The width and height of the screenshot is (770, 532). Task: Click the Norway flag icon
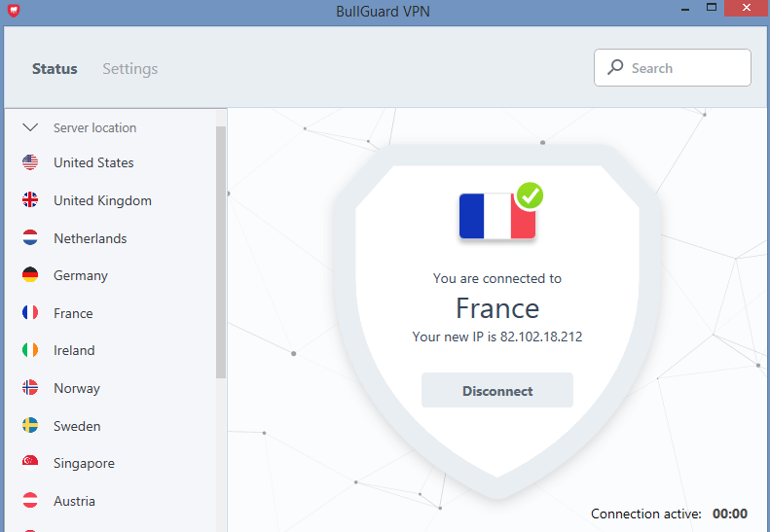point(30,388)
